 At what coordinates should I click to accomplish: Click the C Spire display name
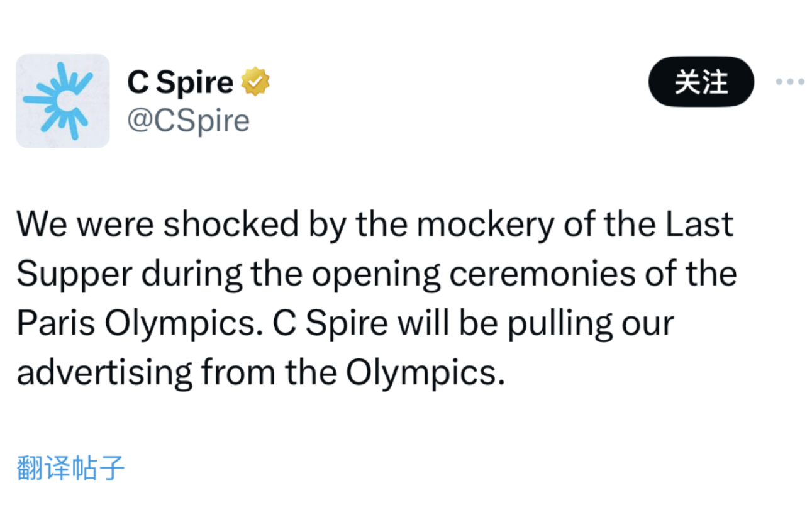point(180,82)
